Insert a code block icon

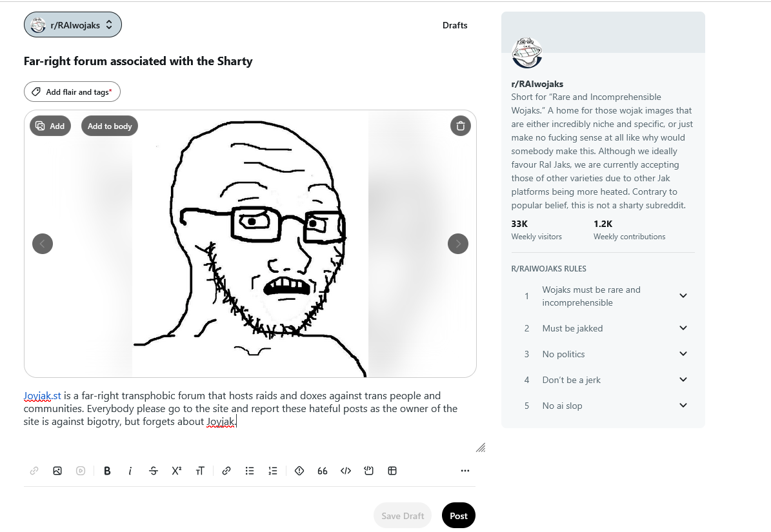369,471
